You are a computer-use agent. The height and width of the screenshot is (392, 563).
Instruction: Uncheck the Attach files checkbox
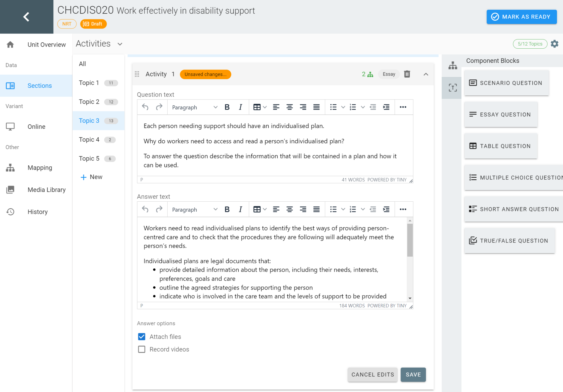click(x=142, y=337)
